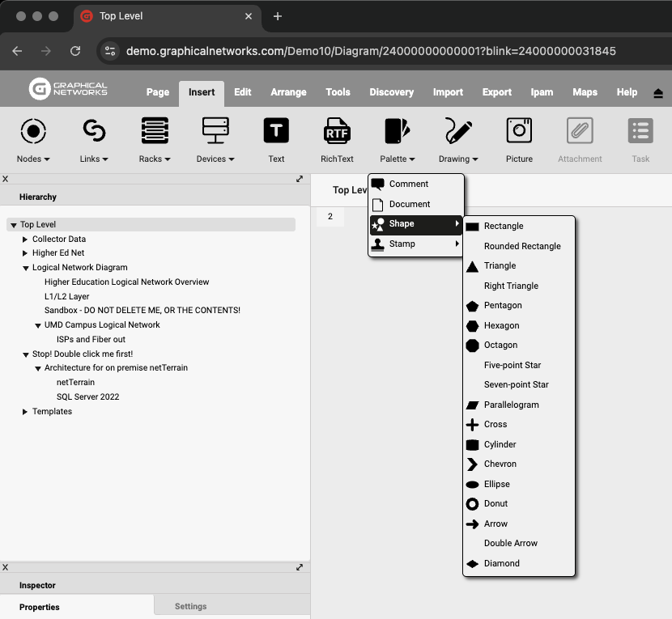
Task: Click the Text insert icon
Action: (x=276, y=130)
